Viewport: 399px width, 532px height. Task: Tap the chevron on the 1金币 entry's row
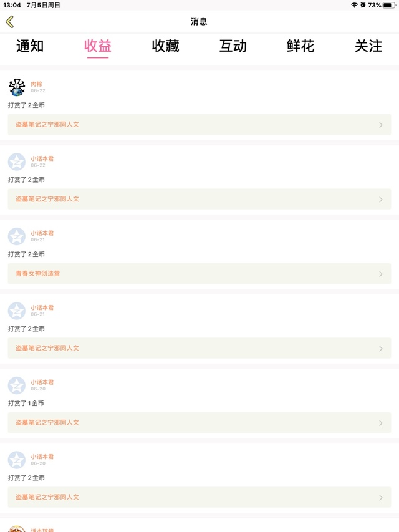point(381,423)
